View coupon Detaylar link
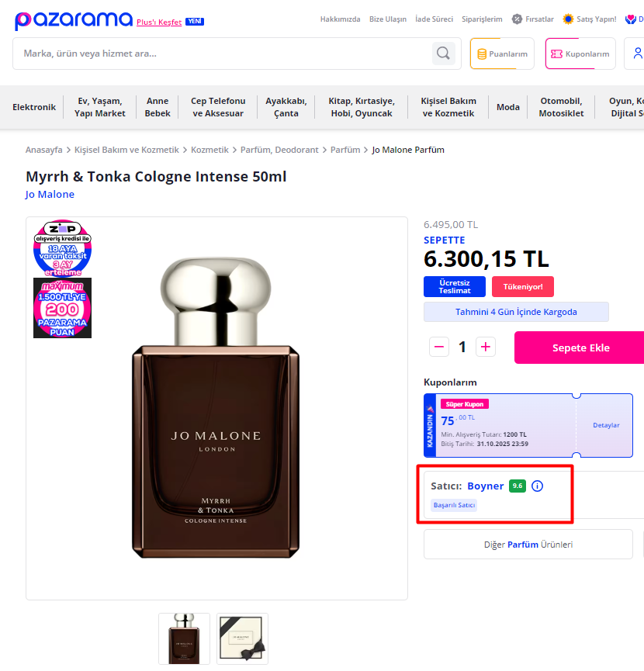The width and height of the screenshot is (644, 671). click(x=606, y=425)
